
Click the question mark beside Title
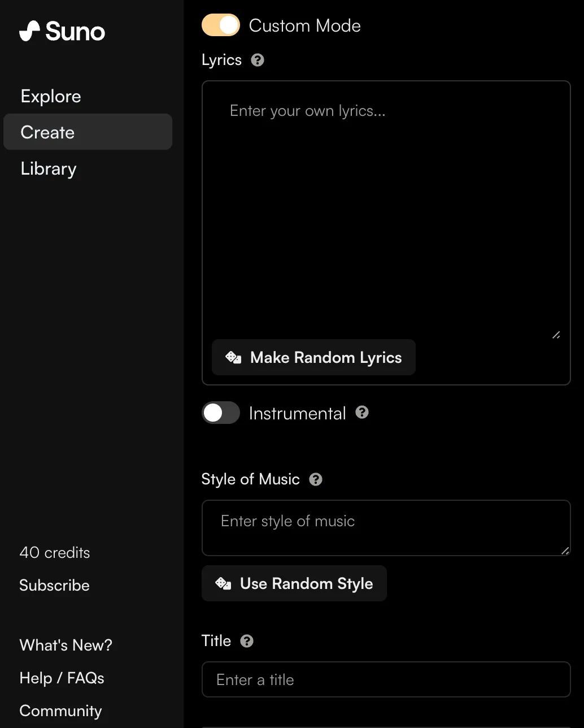(x=247, y=641)
